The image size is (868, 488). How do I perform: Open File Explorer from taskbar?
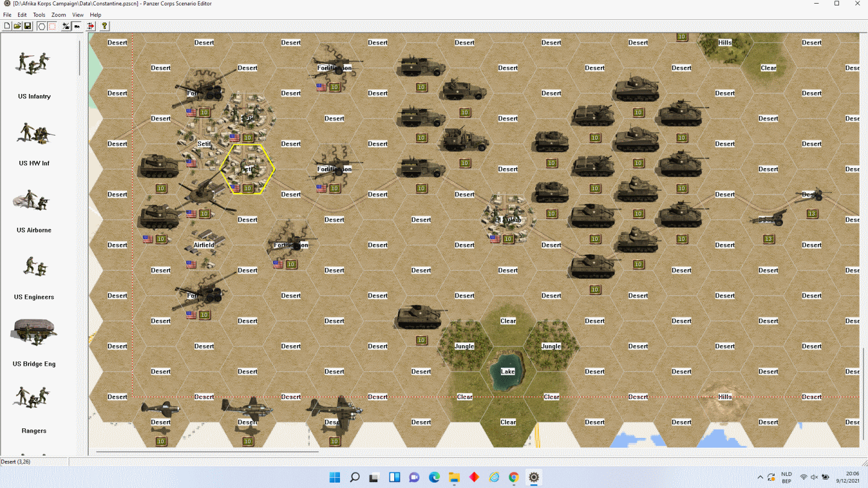(x=454, y=478)
